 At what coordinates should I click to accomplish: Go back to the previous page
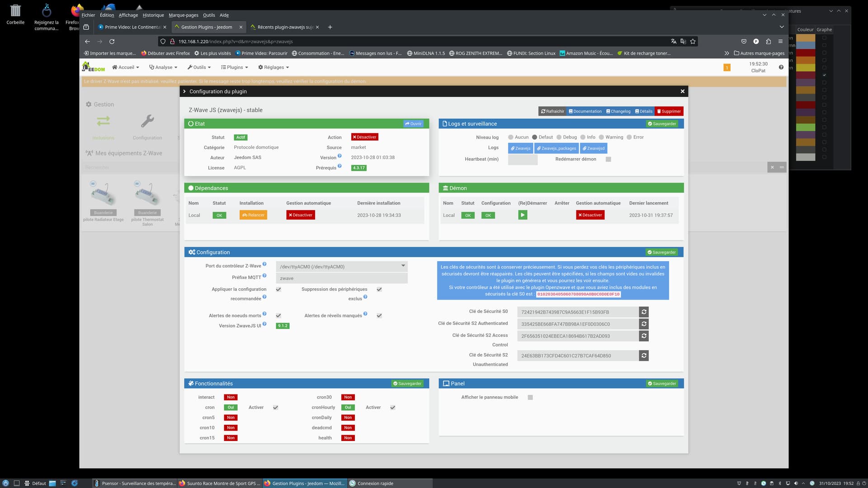coord(87,41)
